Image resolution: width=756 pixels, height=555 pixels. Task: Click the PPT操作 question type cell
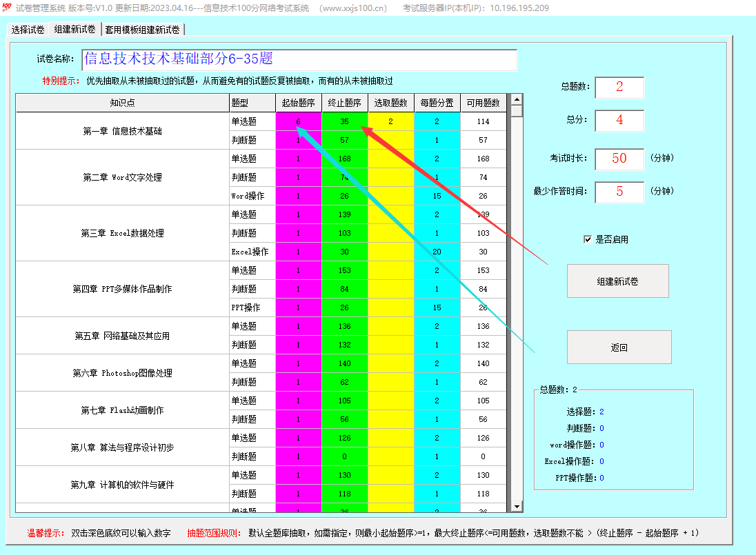click(x=252, y=307)
